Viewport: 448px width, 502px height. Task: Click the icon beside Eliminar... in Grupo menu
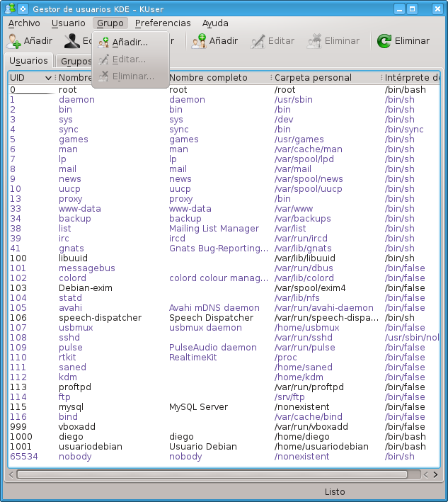click(x=103, y=76)
